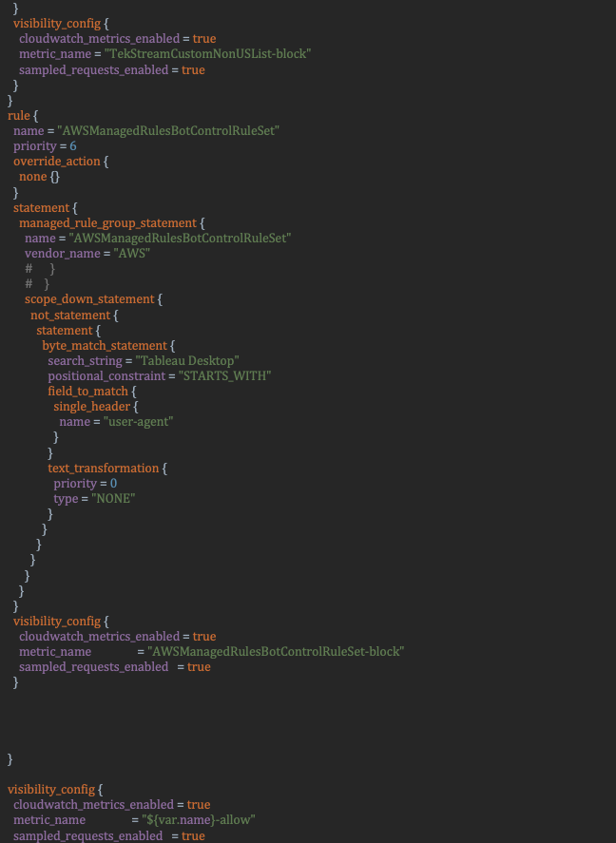Click the "STARTS_WITH" positional constraint value
The height and width of the screenshot is (843, 616).
coord(224,375)
